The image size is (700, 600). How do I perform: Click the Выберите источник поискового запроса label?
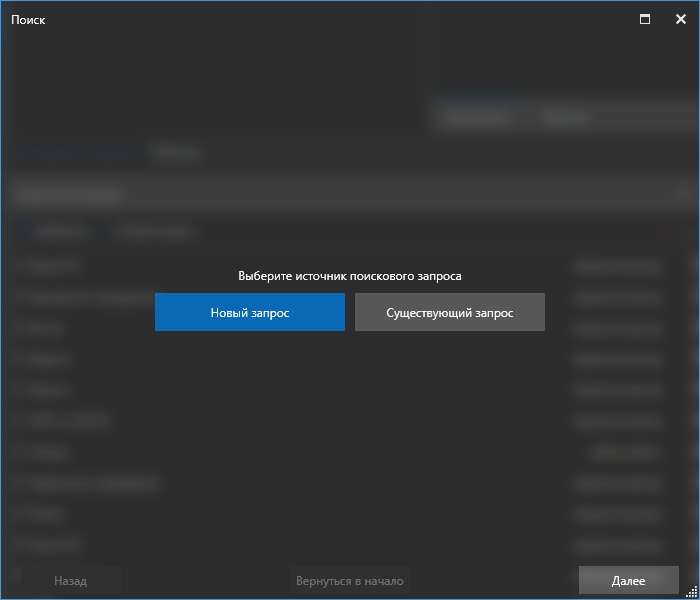(x=349, y=275)
